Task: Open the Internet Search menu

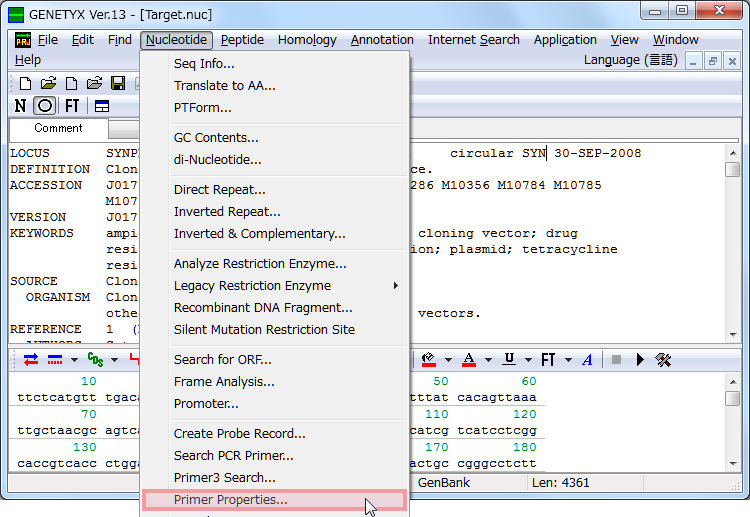Action: click(x=474, y=40)
